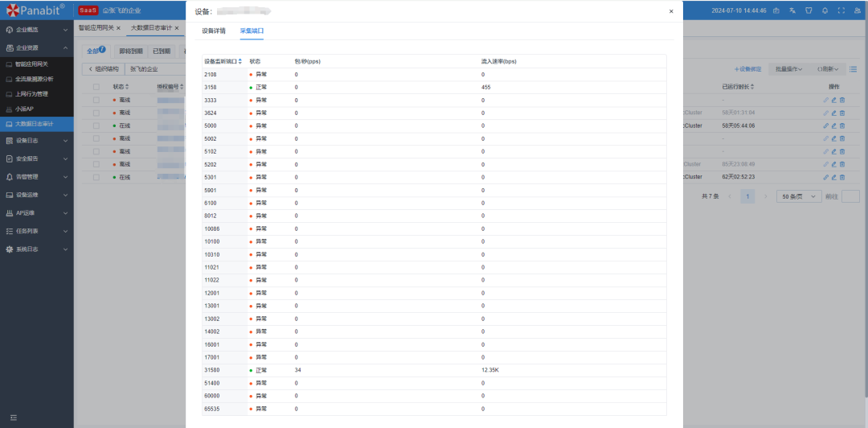Click delete icon in 62天02:52:23 row
Screen dimensions: 868x428
pyautogui.click(x=842, y=178)
